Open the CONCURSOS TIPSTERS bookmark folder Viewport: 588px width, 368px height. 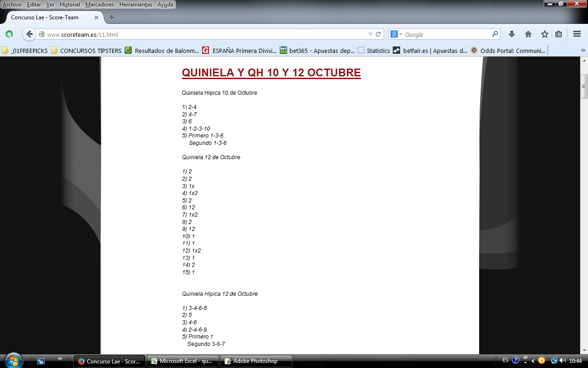pos(86,51)
